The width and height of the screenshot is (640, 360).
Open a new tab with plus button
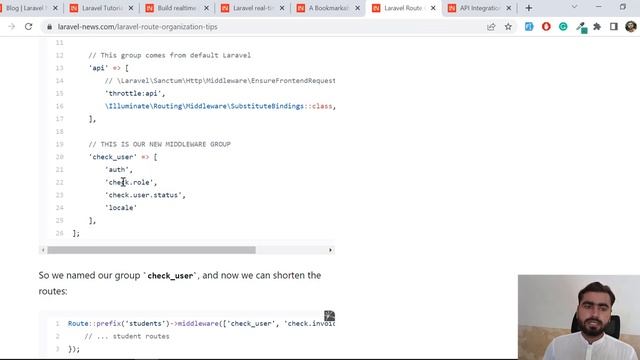(x=529, y=8)
